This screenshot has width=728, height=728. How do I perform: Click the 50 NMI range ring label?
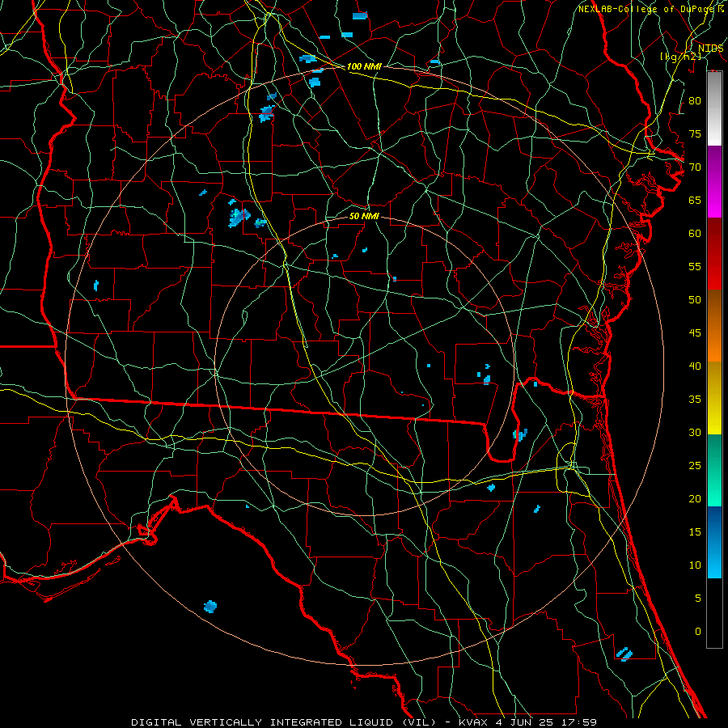(x=364, y=216)
